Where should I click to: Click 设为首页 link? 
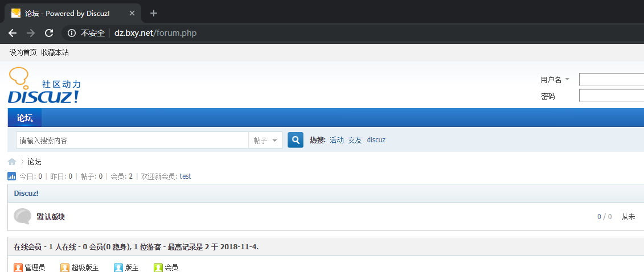click(x=23, y=52)
